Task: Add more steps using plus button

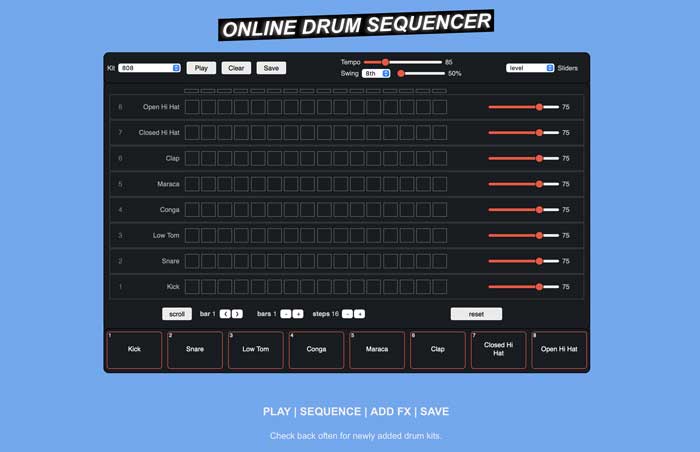Action: [360, 313]
